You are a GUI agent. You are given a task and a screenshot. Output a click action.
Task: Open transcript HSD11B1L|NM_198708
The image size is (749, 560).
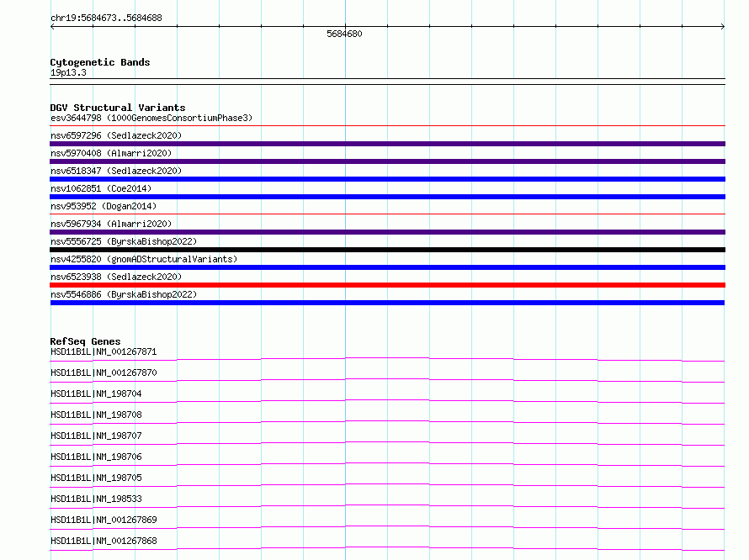[x=96, y=415]
